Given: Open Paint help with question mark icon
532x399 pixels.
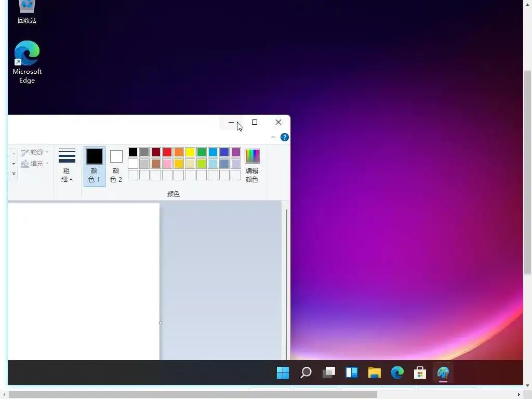Looking at the screenshot, I should [285, 137].
